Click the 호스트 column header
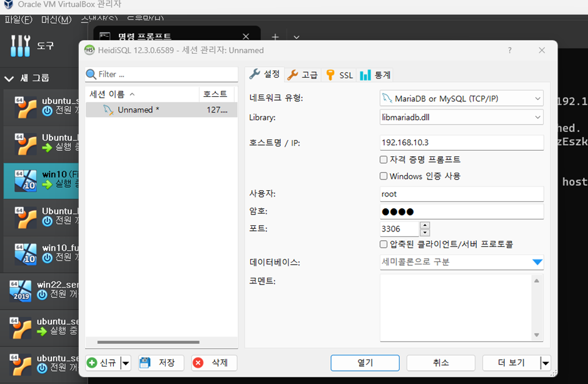This screenshot has height=384, width=588. 216,94
